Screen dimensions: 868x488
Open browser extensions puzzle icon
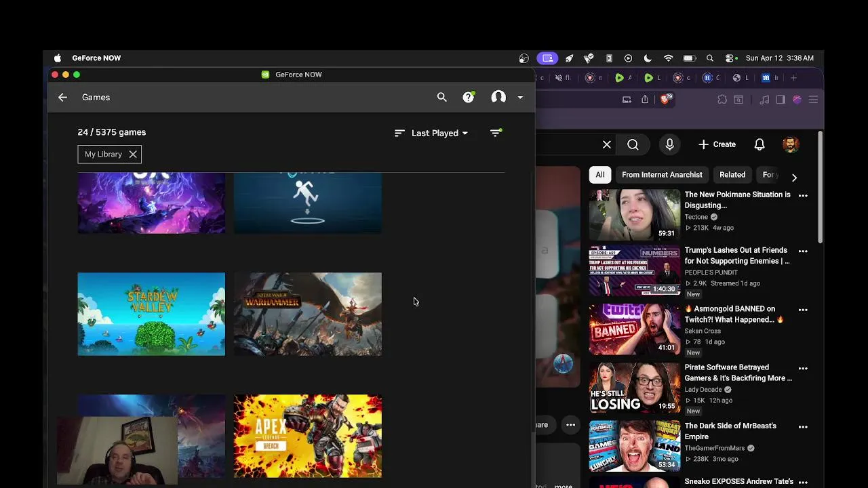(722, 100)
